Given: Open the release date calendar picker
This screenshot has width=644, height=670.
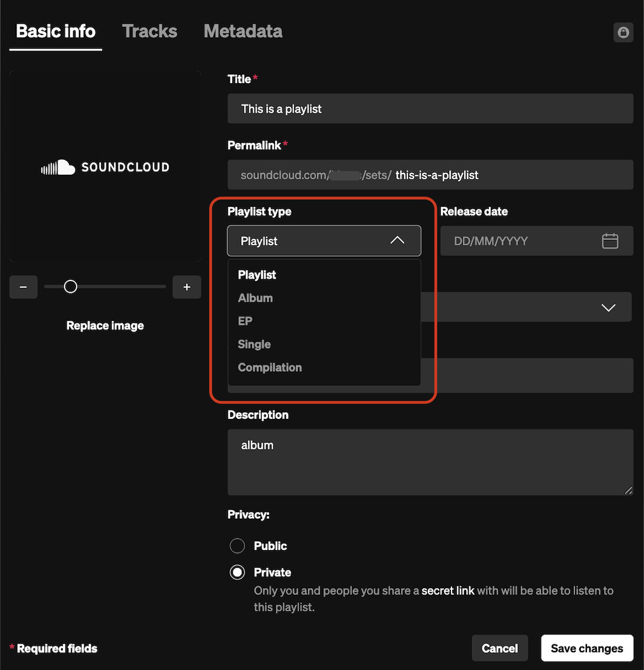Looking at the screenshot, I should (x=610, y=241).
